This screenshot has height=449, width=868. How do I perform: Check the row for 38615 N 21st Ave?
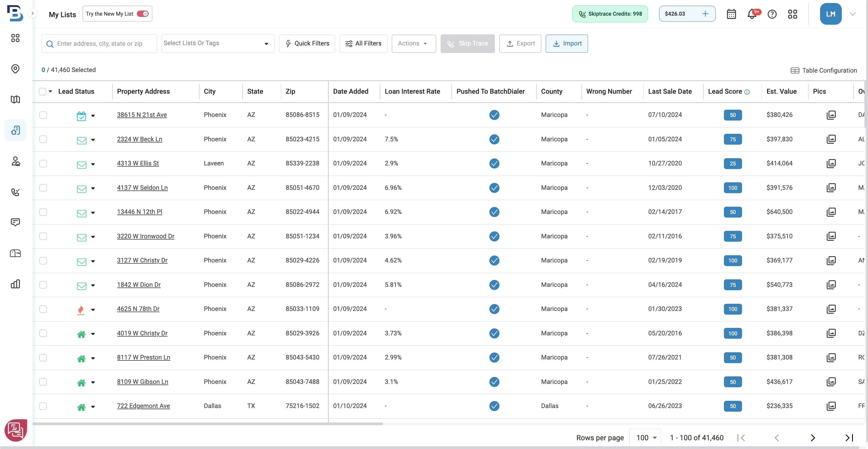coord(43,115)
